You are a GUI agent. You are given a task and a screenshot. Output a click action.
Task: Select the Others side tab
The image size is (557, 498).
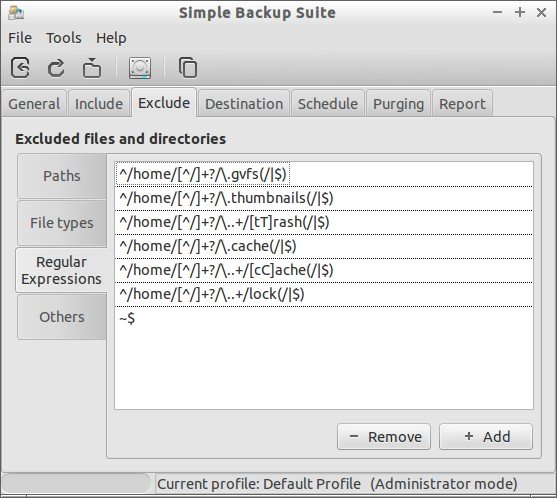pos(62,317)
